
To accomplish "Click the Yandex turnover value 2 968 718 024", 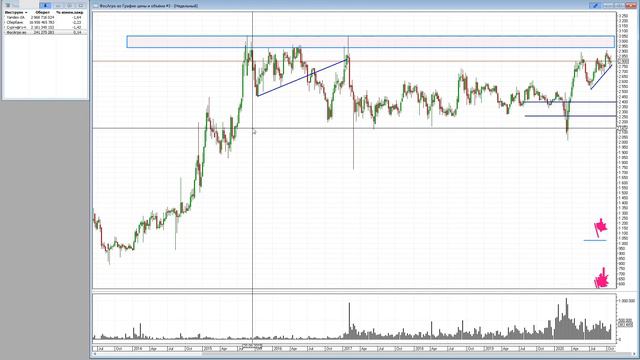I will (x=42, y=18).
